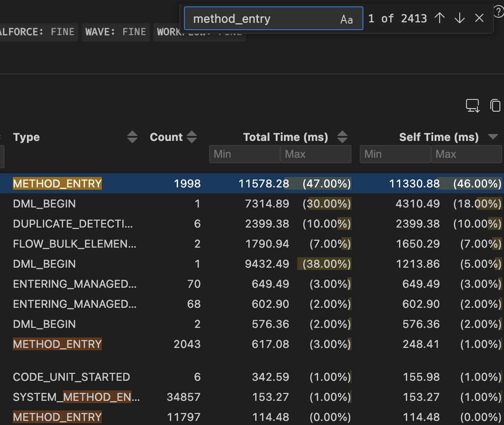Click Total Time Min filter field
The image size is (504, 425).
pos(245,154)
